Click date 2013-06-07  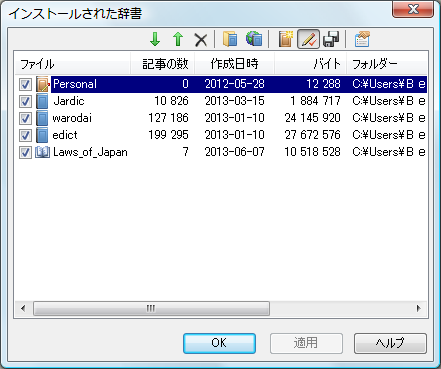[x=235, y=152]
